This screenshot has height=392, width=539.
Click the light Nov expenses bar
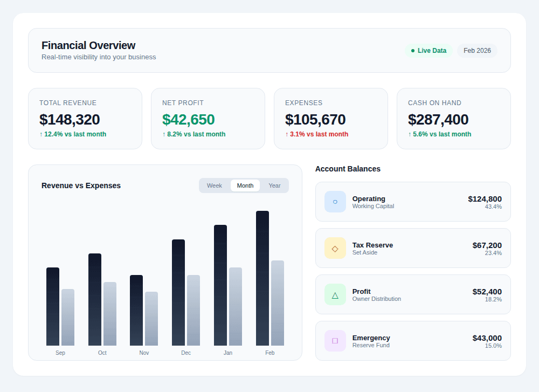151,319
